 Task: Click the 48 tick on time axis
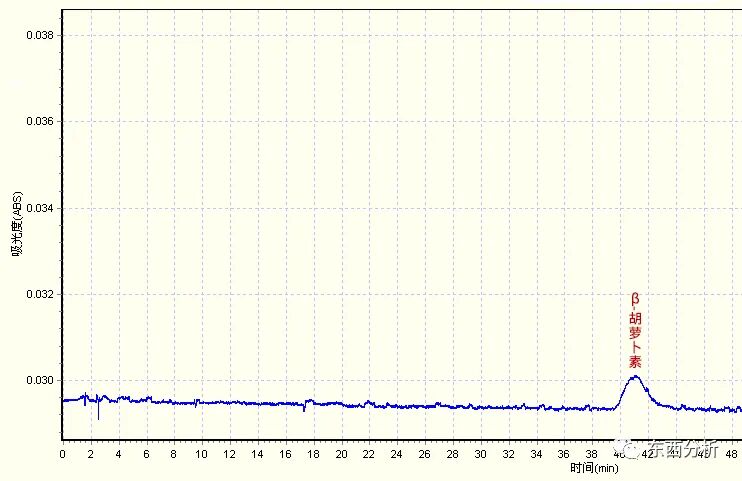tap(732, 454)
